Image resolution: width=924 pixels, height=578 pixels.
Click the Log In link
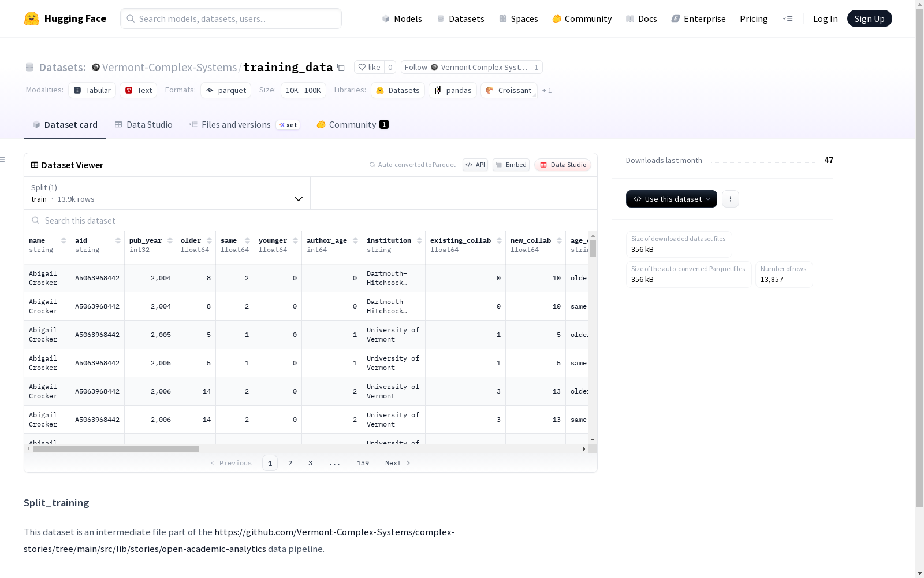pyautogui.click(x=825, y=18)
